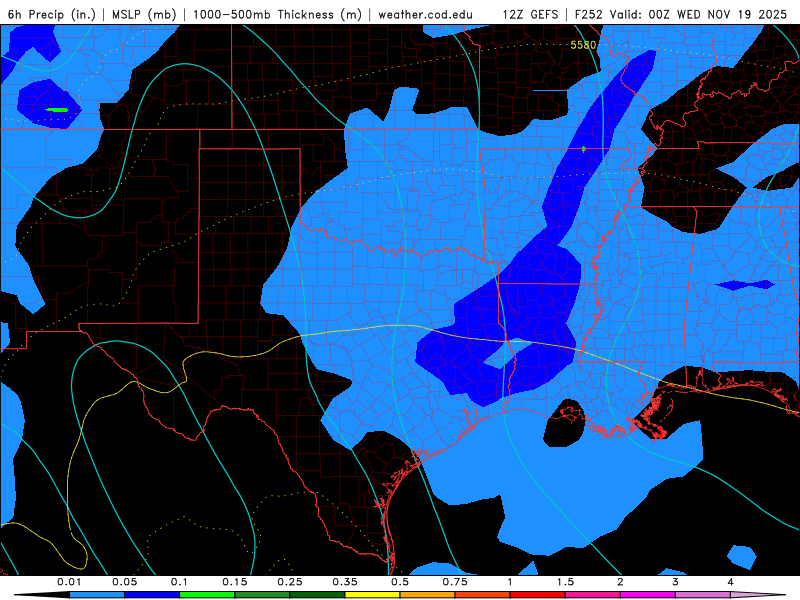Click the 'F252' forecast hour text
The width and height of the screenshot is (800, 600).
click(589, 14)
